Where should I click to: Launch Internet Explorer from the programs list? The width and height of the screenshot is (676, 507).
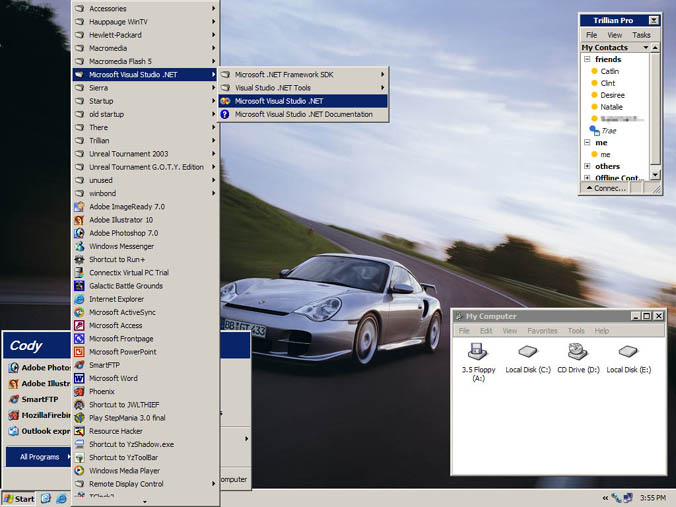tap(115, 299)
